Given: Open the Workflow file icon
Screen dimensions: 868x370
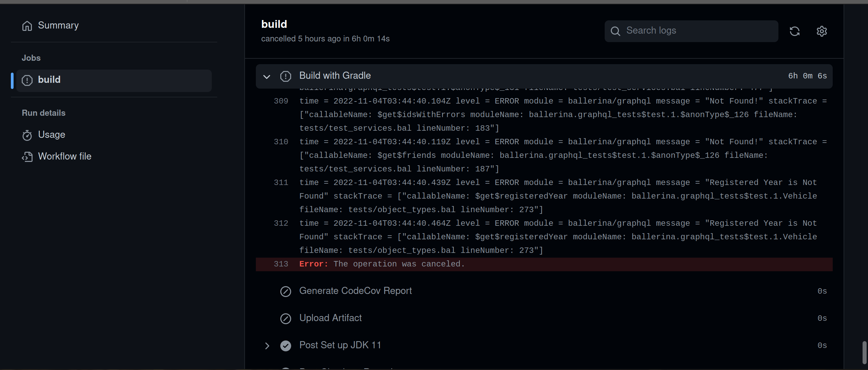Looking at the screenshot, I should click(x=27, y=156).
